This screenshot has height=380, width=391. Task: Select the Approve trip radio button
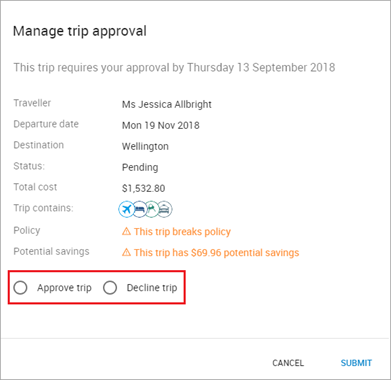click(x=20, y=288)
